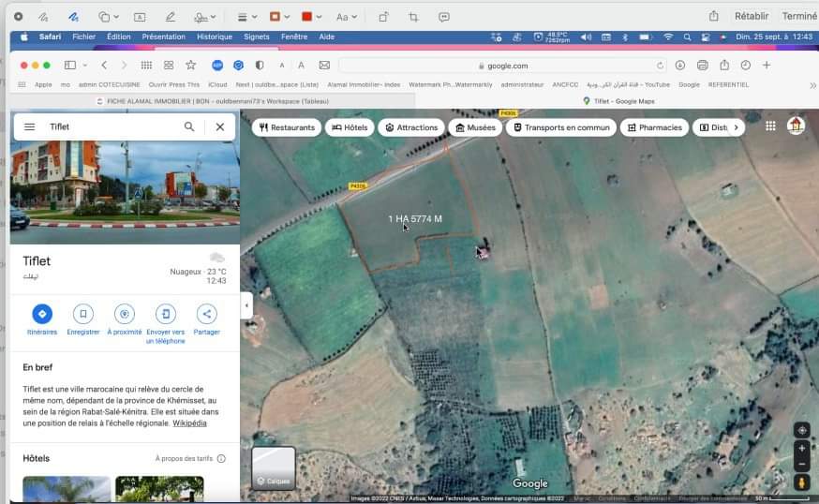819x504 pixels.
Task: Filter map by Pharmacies chip
Action: (653, 127)
